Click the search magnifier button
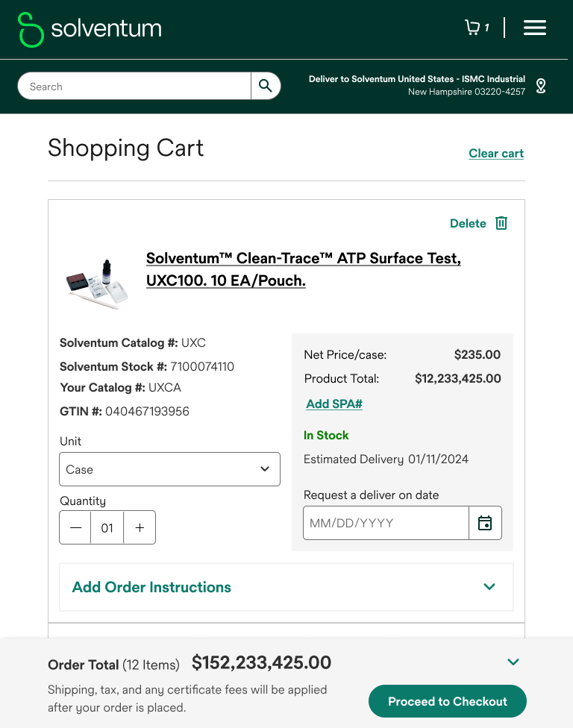The width and height of the screenshot is (573, 728). click(x=266, y=86)
